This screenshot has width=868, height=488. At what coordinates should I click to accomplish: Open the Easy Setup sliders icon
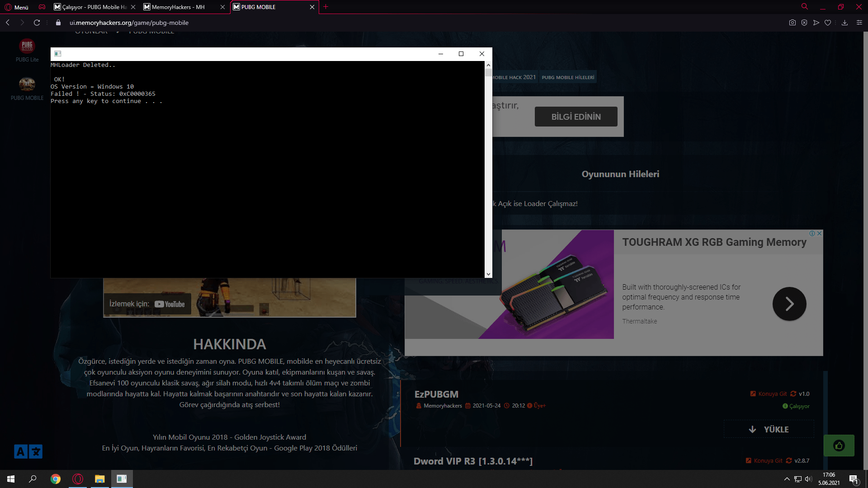(859, 23)
